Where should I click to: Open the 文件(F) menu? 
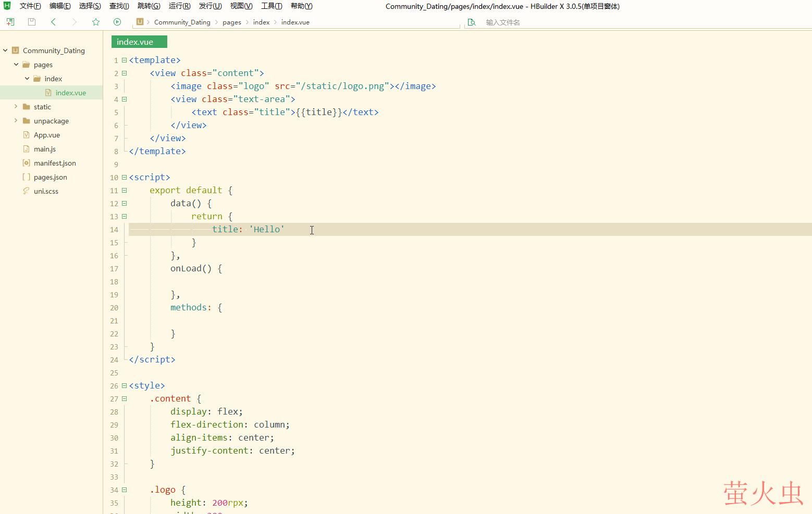tap(30, 6)
